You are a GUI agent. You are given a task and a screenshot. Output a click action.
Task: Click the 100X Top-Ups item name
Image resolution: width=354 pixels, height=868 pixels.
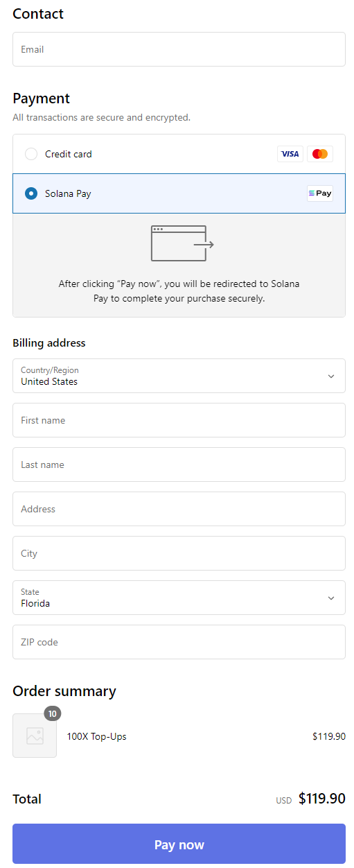(x=96, y=736)
